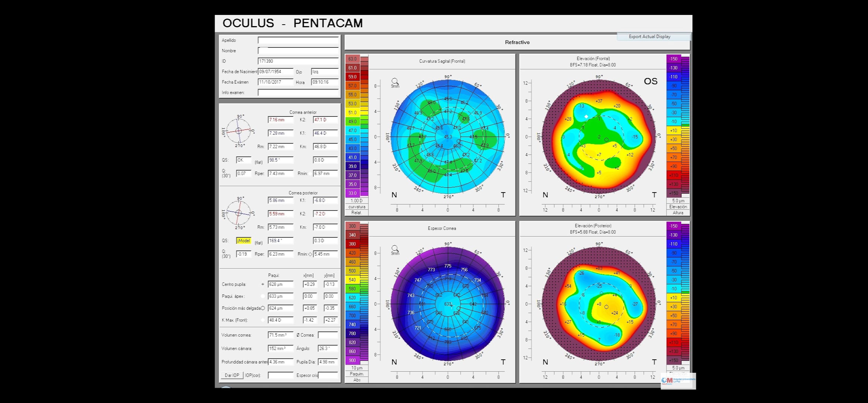This screenshot has width=868, height=403.
Task: Click the Cornea posterior axis compass diagram
Action: 239,213
